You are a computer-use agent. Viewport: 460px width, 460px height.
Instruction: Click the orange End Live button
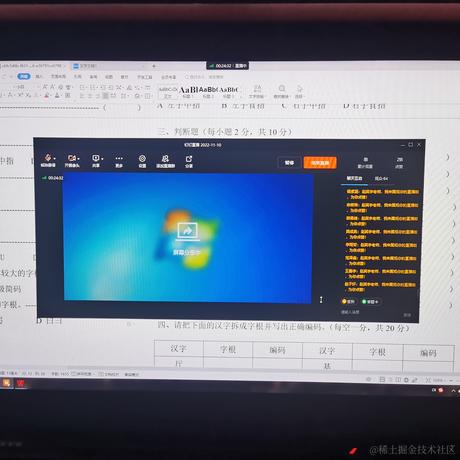[x=320, y=163]
